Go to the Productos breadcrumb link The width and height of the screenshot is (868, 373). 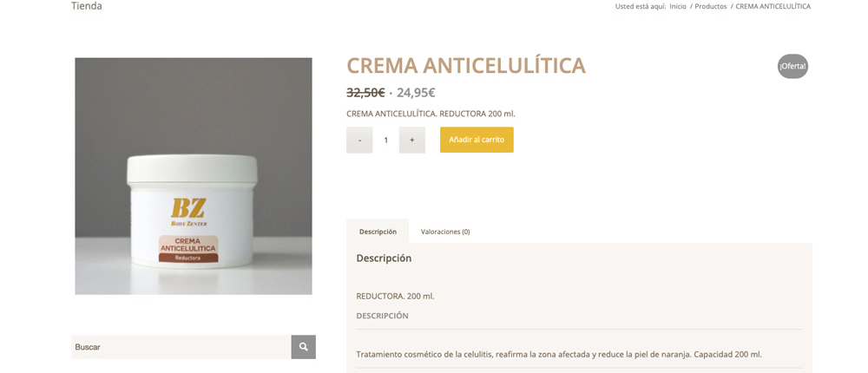[711, 7]
